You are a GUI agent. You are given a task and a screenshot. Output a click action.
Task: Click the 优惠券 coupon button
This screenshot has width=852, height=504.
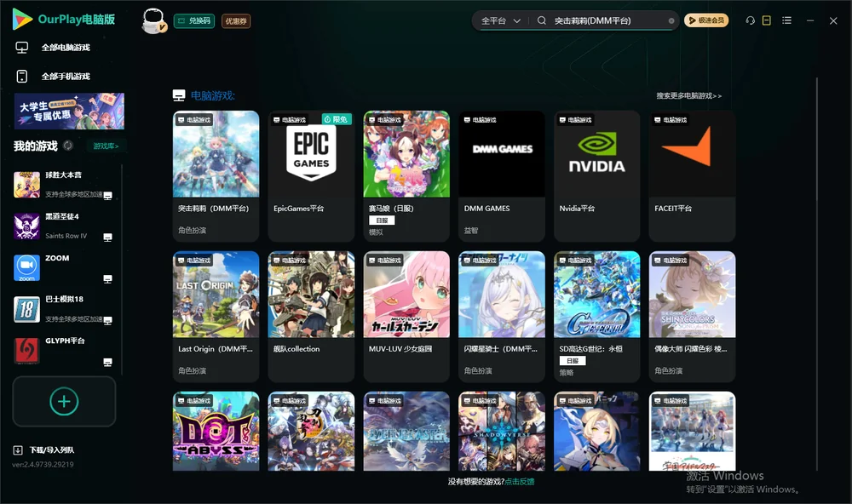[x=236, y=21]
